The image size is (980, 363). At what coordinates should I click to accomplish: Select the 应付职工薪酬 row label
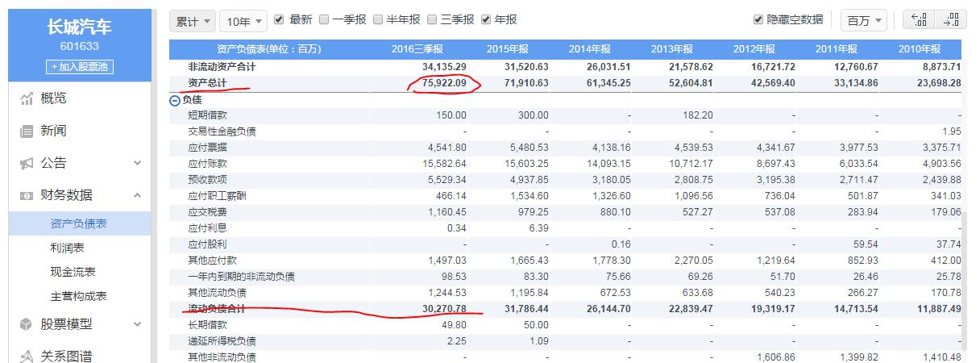[x=217, y=195]
